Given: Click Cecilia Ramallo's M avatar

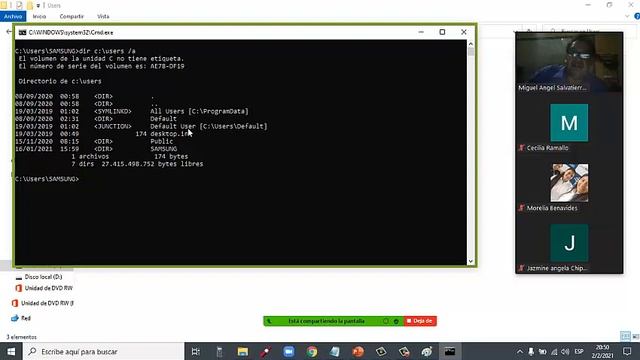Looking at the screenshot, I should (569, 122).
